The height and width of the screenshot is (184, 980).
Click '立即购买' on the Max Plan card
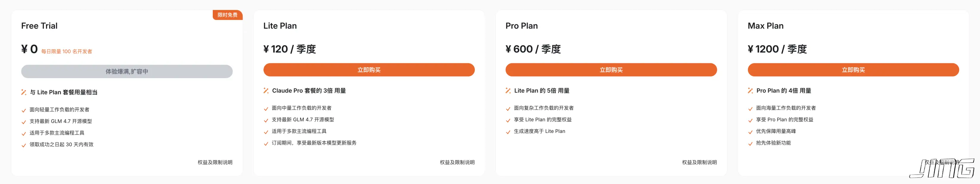point(853,70)
